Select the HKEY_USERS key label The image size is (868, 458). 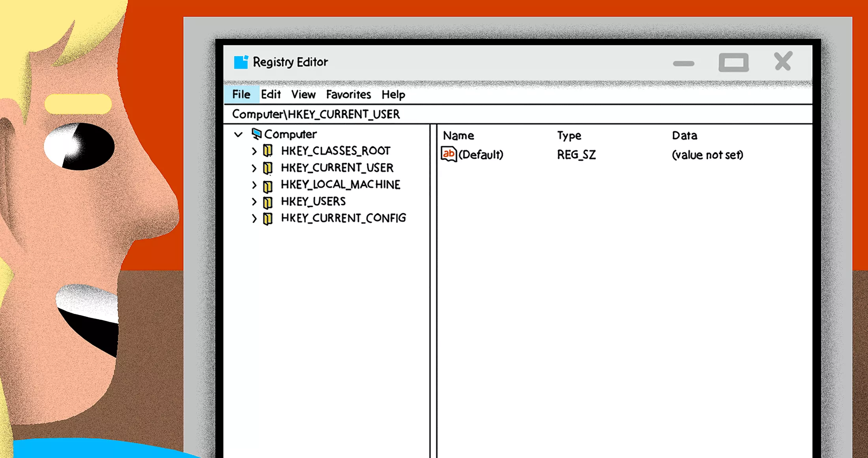pos(313,202)
